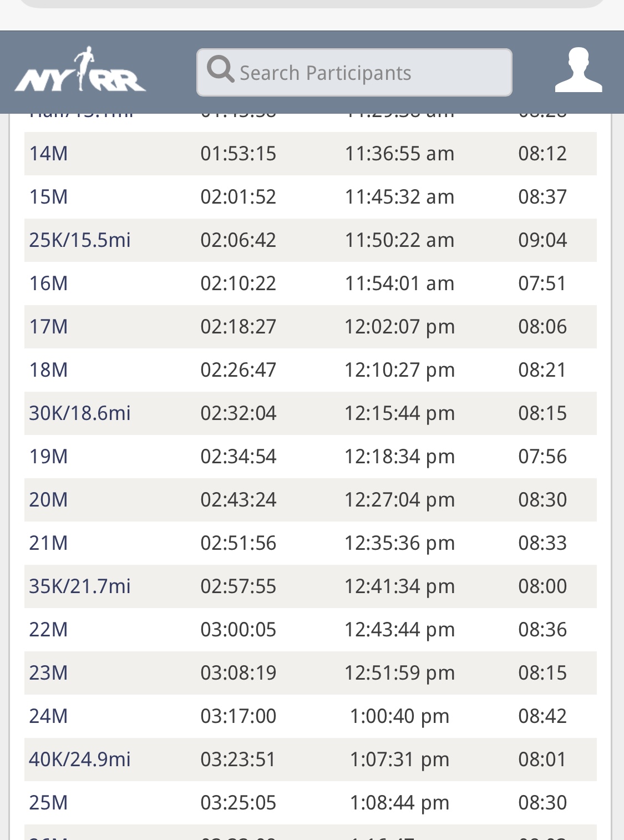The image size is (624, 840).
Task: Select the 21M split label
Action: click(49, 543)
